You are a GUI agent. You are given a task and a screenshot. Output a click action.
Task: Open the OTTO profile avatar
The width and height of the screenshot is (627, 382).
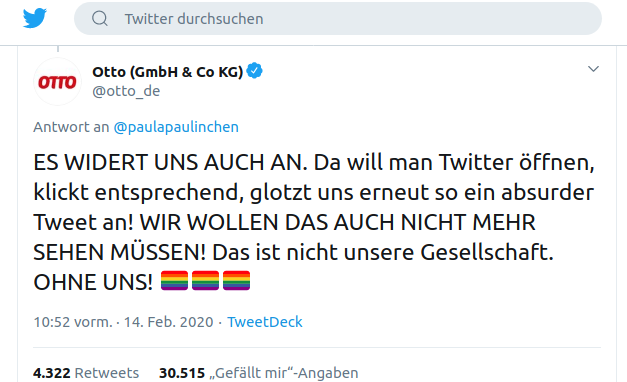[x=57, y=82]
